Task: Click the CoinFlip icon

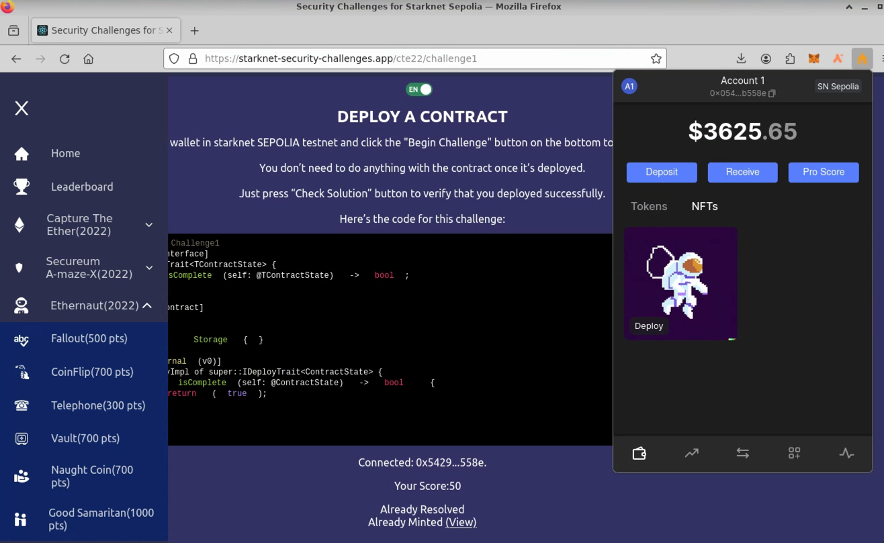Action: pyautogui.click(x=21, y=372)
